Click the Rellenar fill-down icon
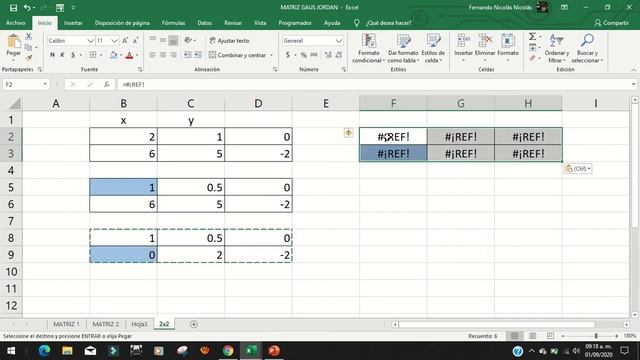Viewport: 640px width, 360px height. click(x=533, y=48)
